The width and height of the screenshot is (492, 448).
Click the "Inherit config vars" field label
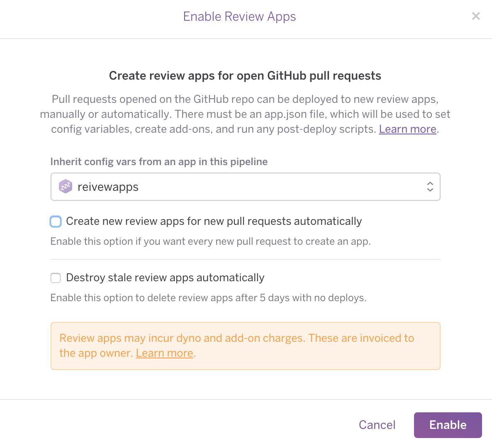pyautogui.click(x=159, y=161)
